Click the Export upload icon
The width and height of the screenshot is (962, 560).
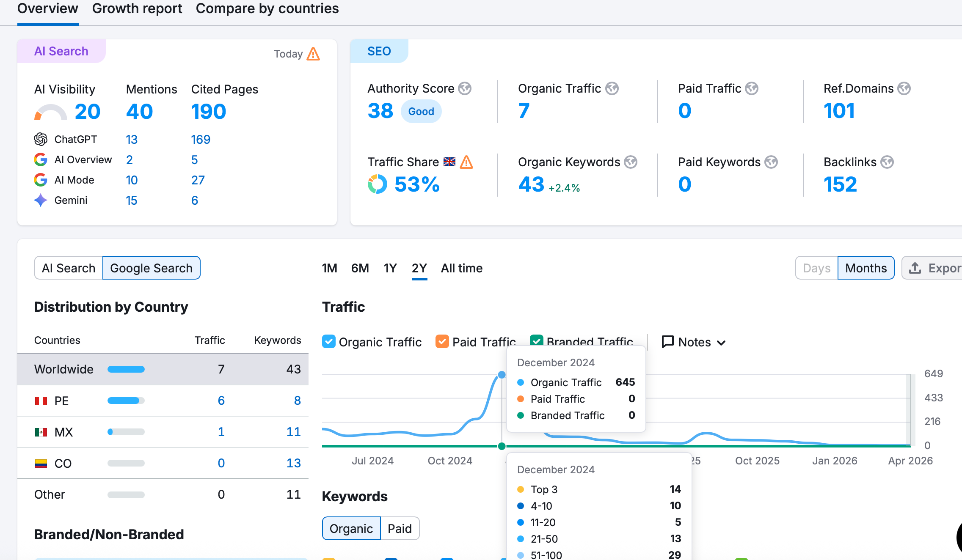point(915,268)
